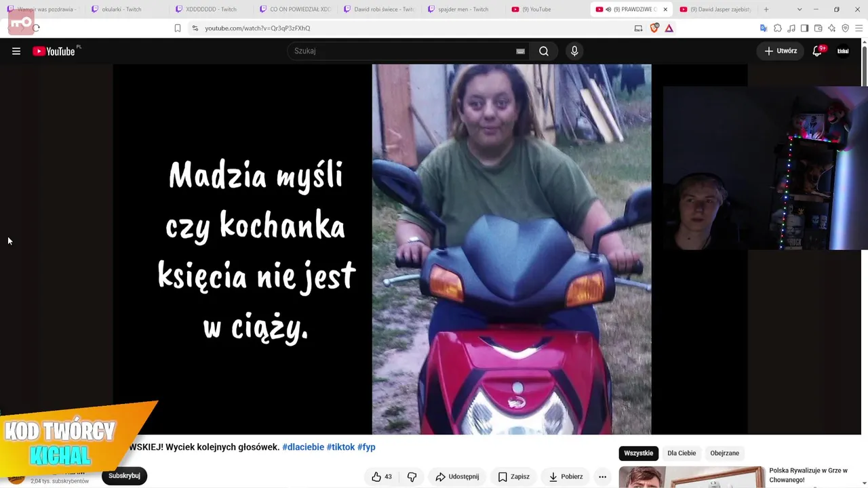This screenshot has height=488, width=868.
Task: Open the on-screen keyboard in search box
Action: [x=520, y=51]
